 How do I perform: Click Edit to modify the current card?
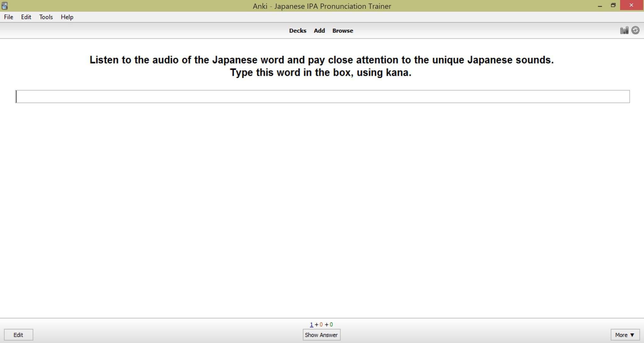[x=18, y=335]
